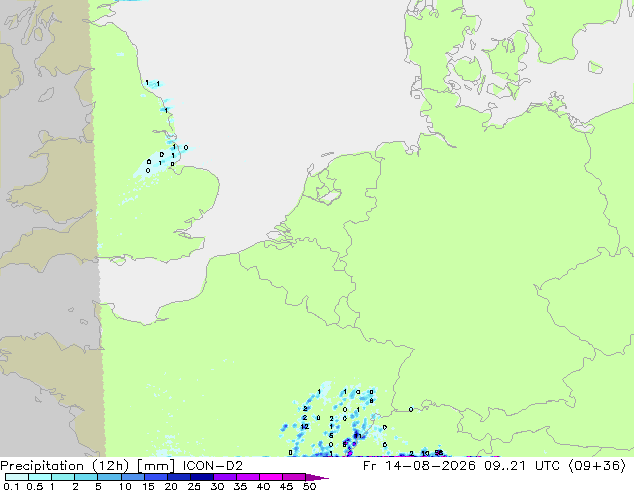The height and width of the screenshot is (490, 634).
Task: Click the legend label '0.1'
Action: (x=11, y=486)
